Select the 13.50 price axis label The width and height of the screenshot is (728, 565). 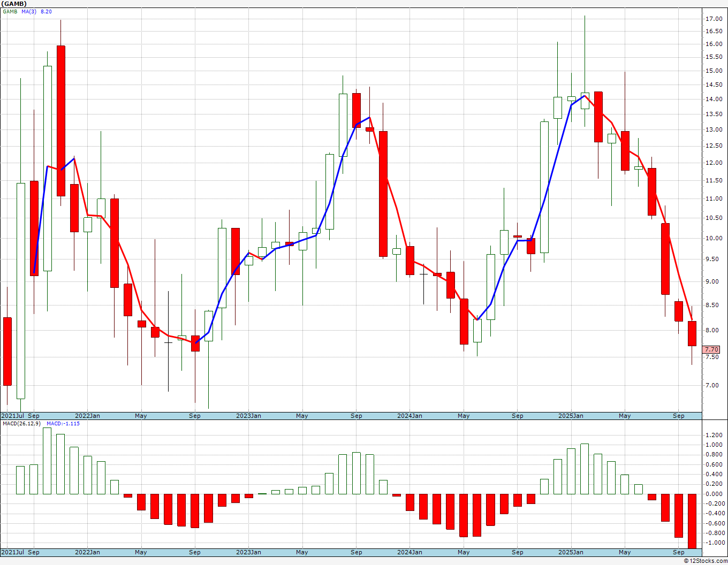click(713, 114)
